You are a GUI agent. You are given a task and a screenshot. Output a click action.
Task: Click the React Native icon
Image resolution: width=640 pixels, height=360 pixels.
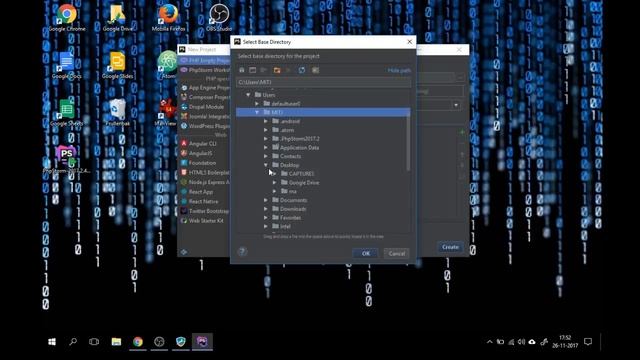tap(184, 201)
